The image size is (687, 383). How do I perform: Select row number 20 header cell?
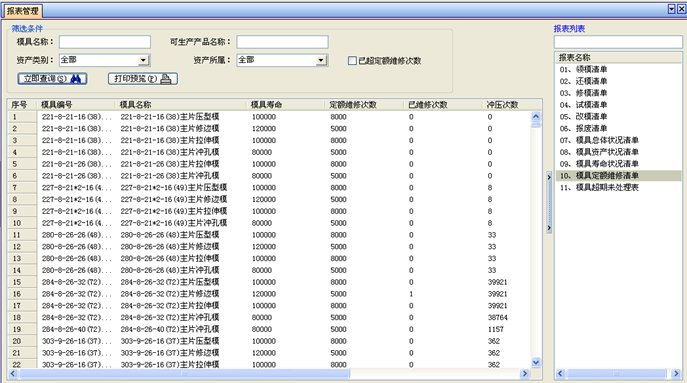pos(22,341)
